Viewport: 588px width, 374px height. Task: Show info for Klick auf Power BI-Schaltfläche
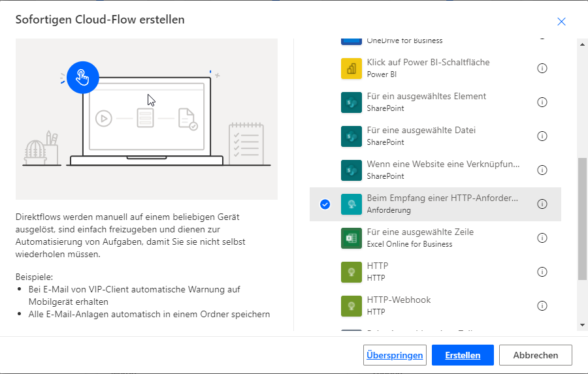tap(542, 69)
